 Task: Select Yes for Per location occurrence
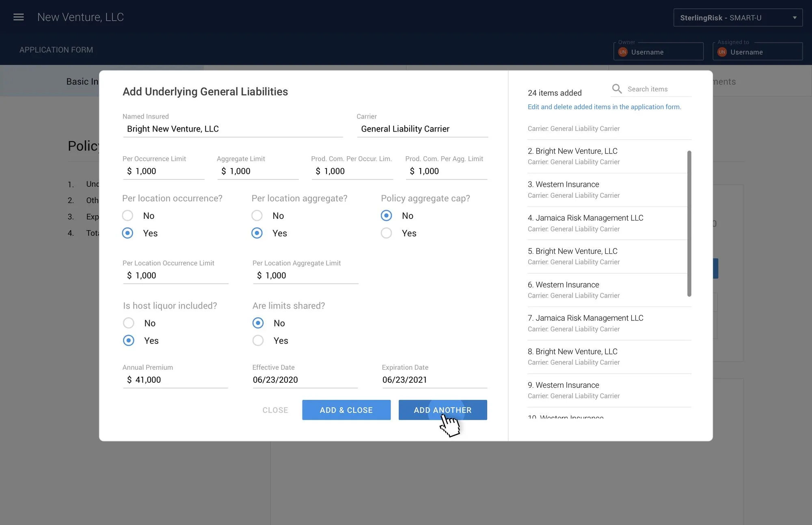click(128, 233)
